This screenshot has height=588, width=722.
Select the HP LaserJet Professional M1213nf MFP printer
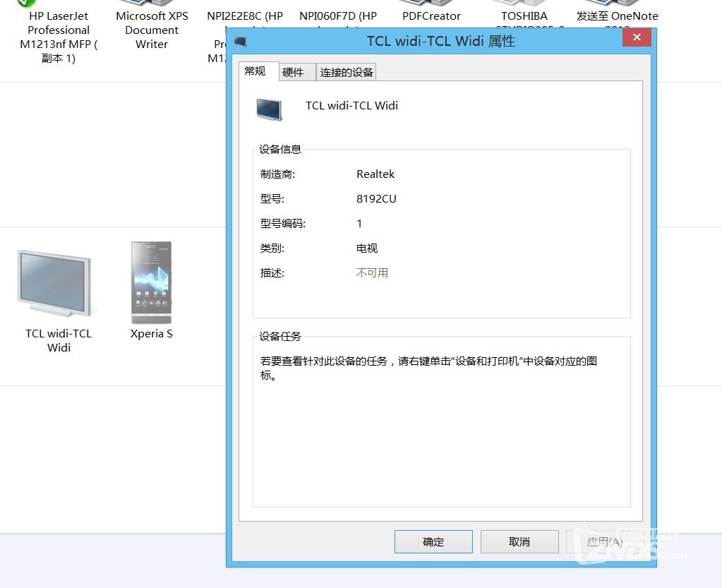pyautogui.click(x=59, y=37)
